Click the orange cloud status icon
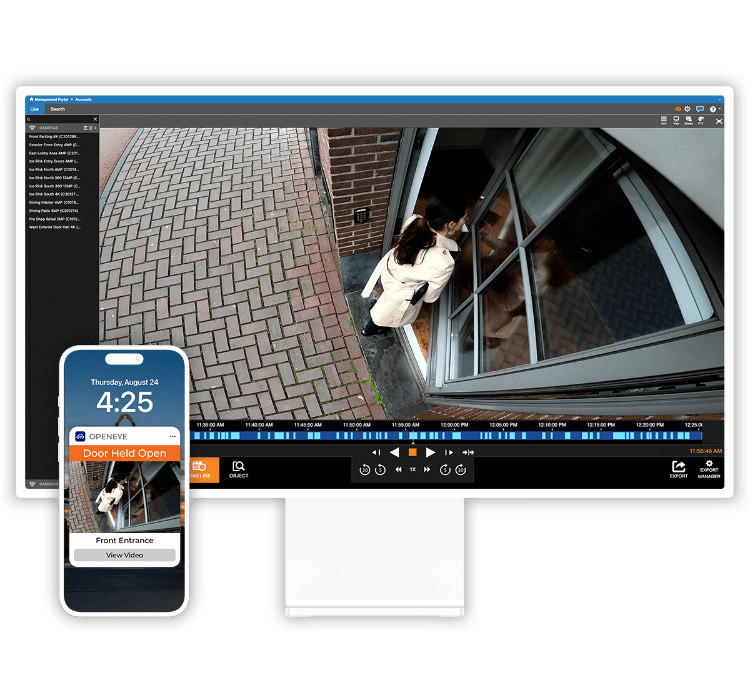755x700 pixels. tap(678, 109)
